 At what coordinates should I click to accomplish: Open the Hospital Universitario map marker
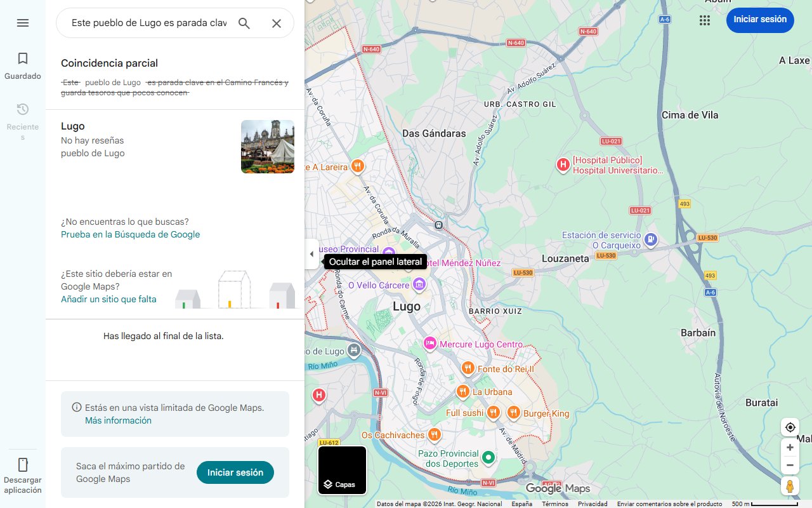[x=562, y=165]
